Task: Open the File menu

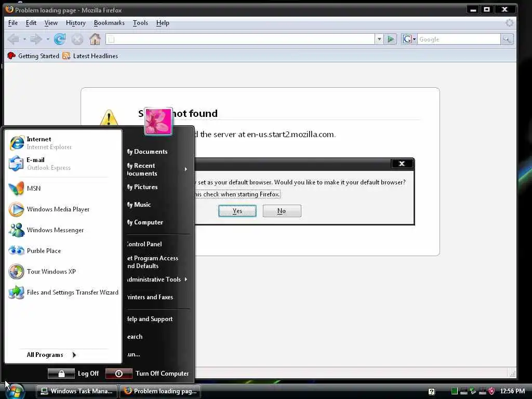Action: (13, 23)
